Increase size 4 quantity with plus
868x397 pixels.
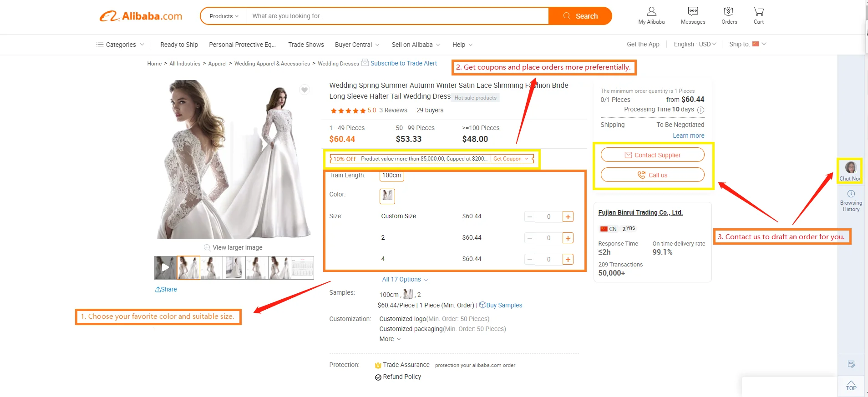[568, 259]
